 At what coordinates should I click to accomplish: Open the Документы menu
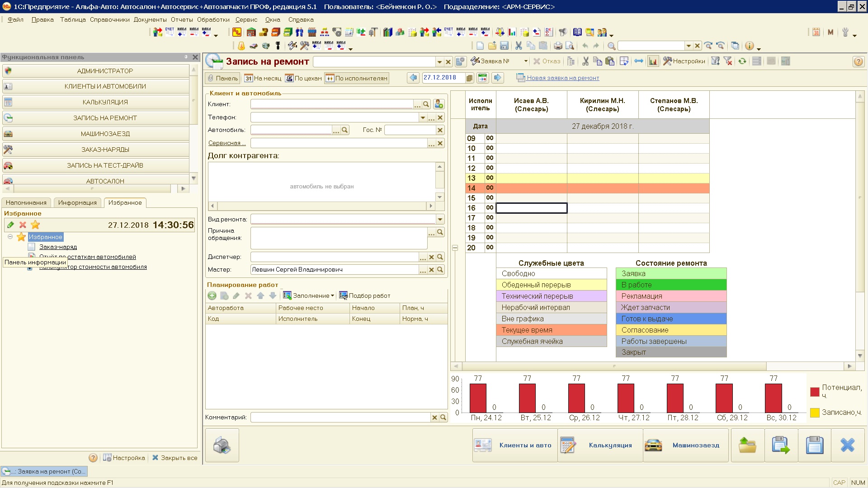pos(150,19)
